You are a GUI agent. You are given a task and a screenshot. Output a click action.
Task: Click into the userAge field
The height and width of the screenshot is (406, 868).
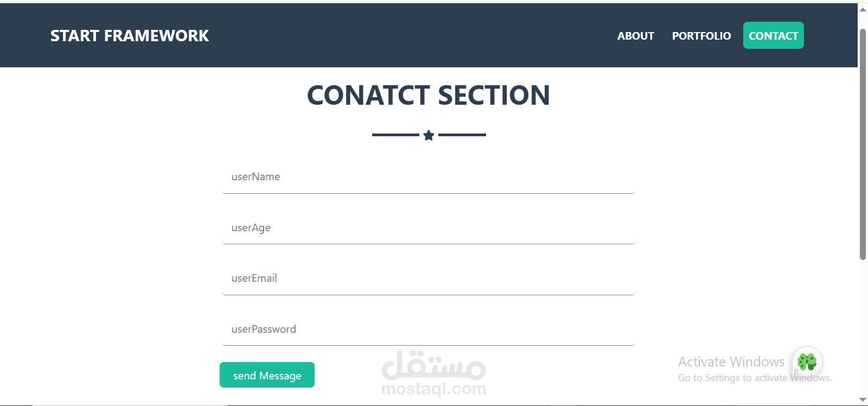[x=429, y=228]
